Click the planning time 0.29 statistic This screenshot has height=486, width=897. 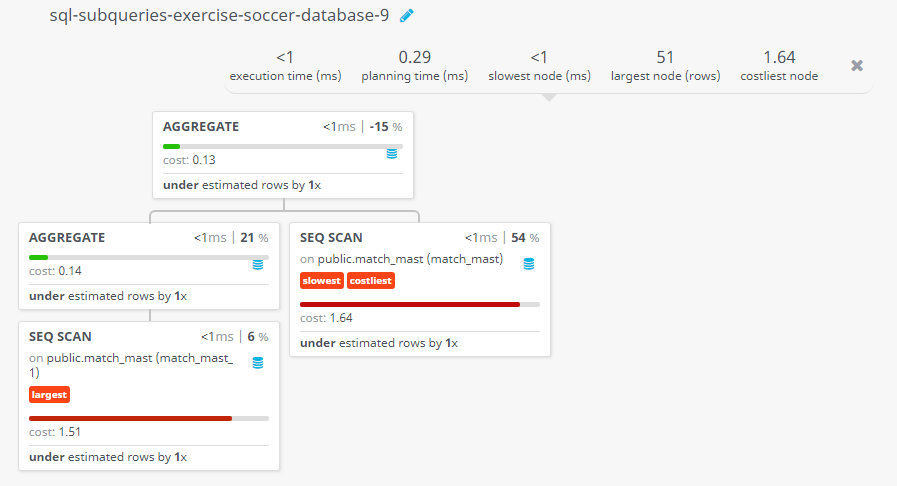pos(414,66)
